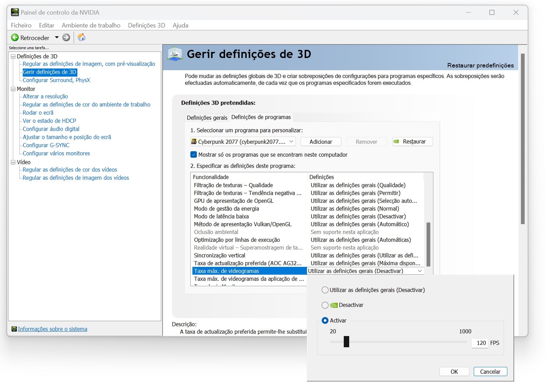
Task: Select 'Utilizar as definições gerais (Desactivar)' radio
Action: [x=325, y=290]
